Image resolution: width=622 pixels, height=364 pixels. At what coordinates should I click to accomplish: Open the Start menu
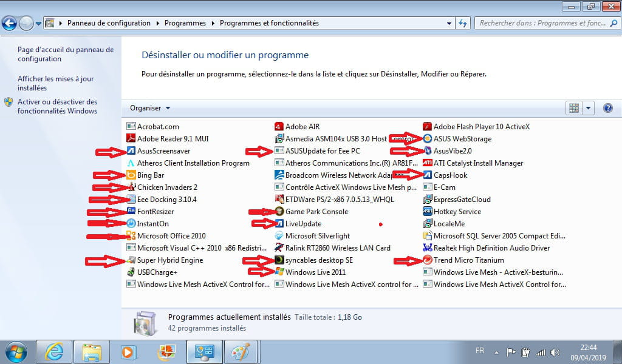[x=16, y=352]
